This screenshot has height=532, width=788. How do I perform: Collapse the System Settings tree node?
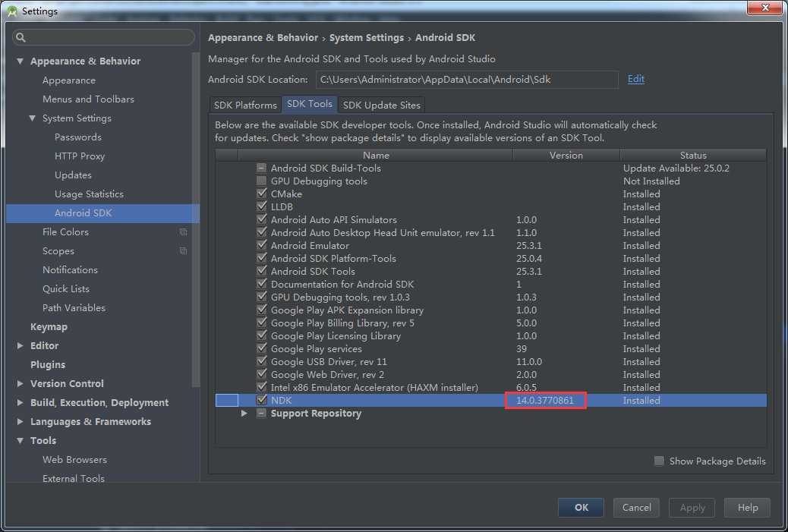click(32, 118)
